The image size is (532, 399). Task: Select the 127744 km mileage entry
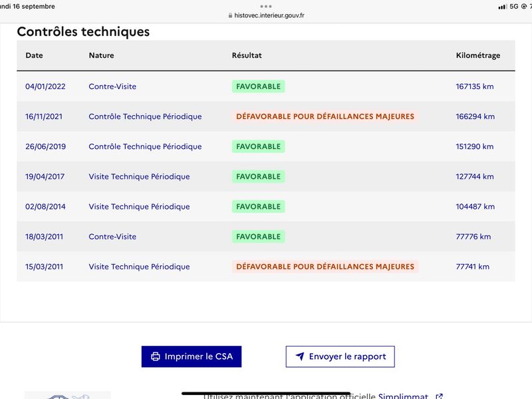pos(475,176)
